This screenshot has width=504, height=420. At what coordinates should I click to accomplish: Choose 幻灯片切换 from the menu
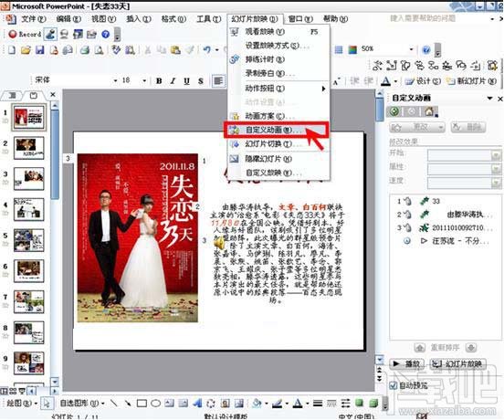point(278,144)
